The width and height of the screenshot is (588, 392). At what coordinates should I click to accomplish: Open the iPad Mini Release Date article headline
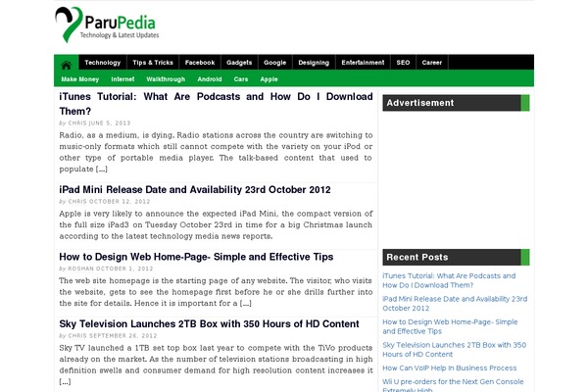[195, 190]
